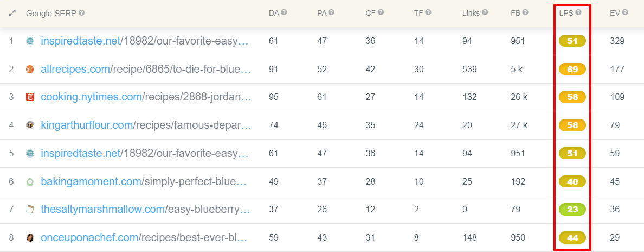Click the allrecipes favicon in row 2
The image size is (644, 252).
[30, 69]
